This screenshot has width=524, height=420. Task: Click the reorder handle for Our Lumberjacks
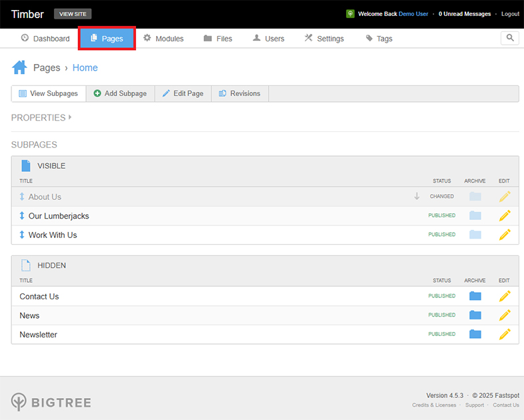coord(22,215)
